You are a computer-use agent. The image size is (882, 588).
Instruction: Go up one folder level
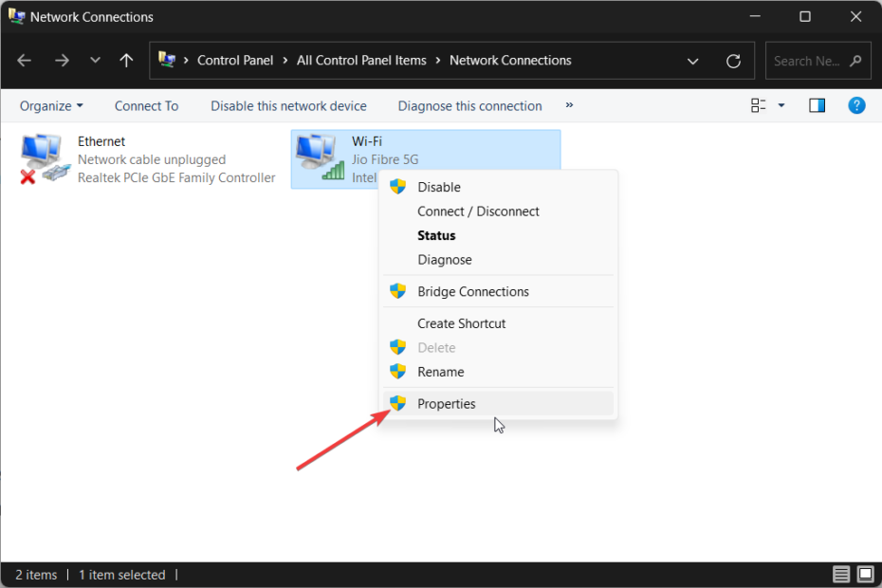click(125, 60)
